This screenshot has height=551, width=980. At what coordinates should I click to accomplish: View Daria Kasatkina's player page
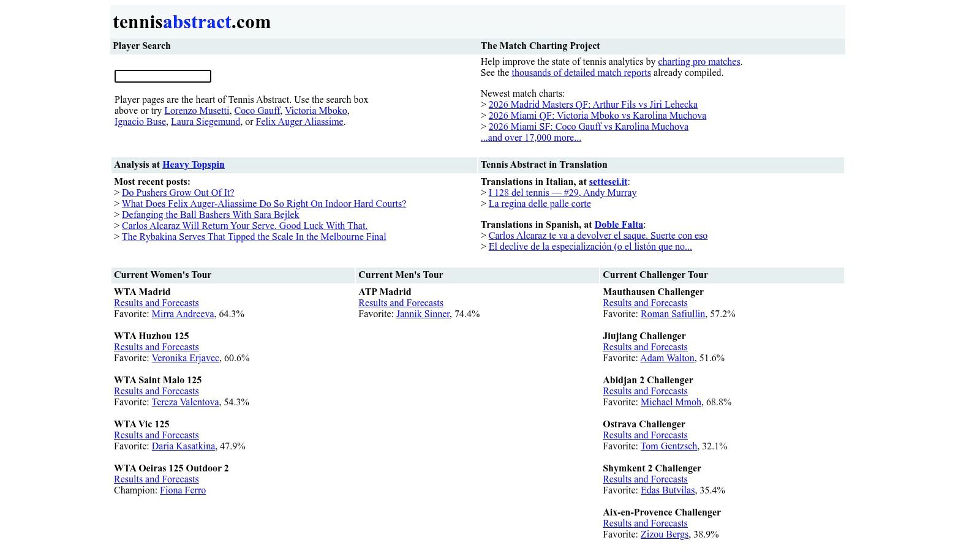[x=184, y=446]
